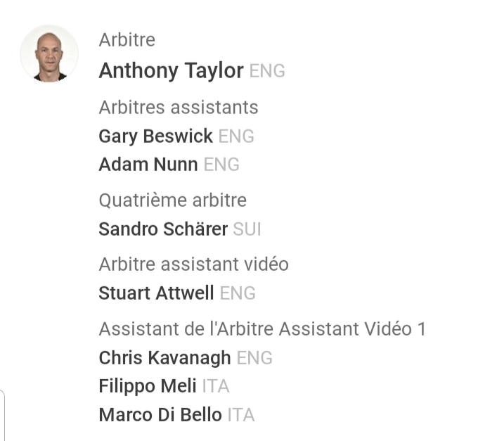
Task: Click the Arbitre assistant vidéo heading
Action: 193,264
